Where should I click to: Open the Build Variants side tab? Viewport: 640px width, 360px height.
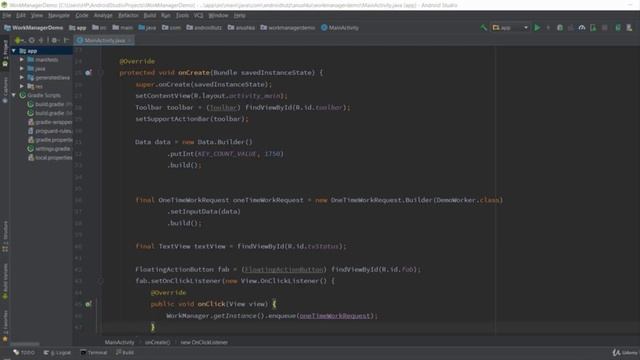tap(5, 281)
